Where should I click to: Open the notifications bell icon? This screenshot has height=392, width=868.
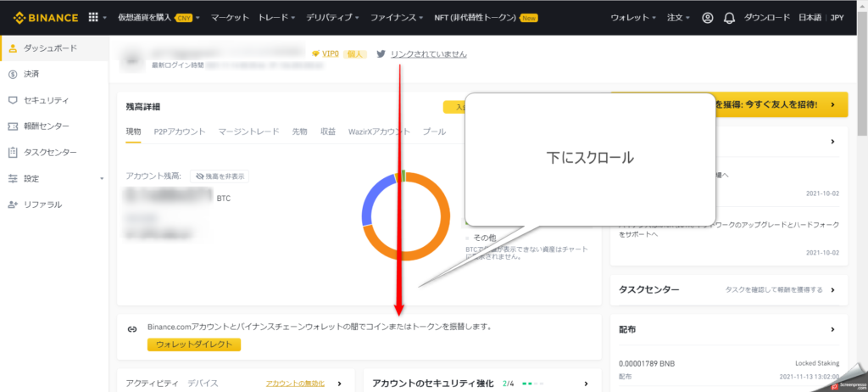[730, 18]
